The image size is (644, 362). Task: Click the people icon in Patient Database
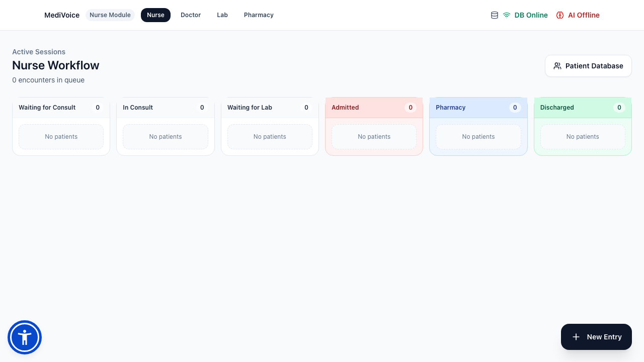[x=557, y=66]
